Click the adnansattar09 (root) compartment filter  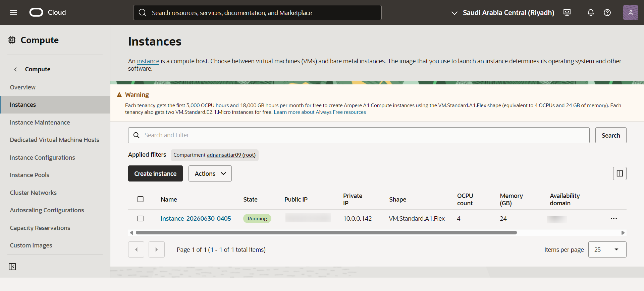(x=231, y=155)
